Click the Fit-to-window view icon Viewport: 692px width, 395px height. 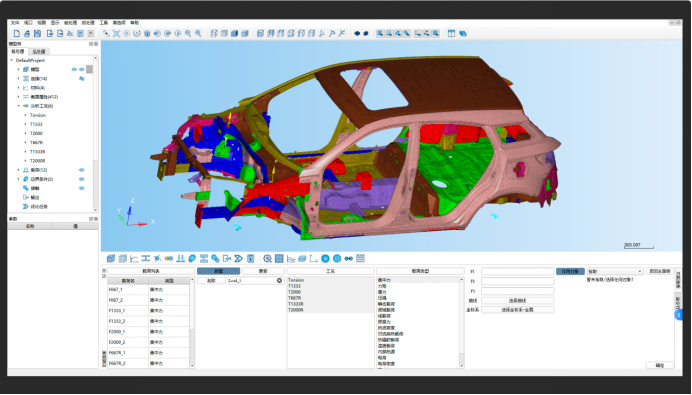coord(117,34)
